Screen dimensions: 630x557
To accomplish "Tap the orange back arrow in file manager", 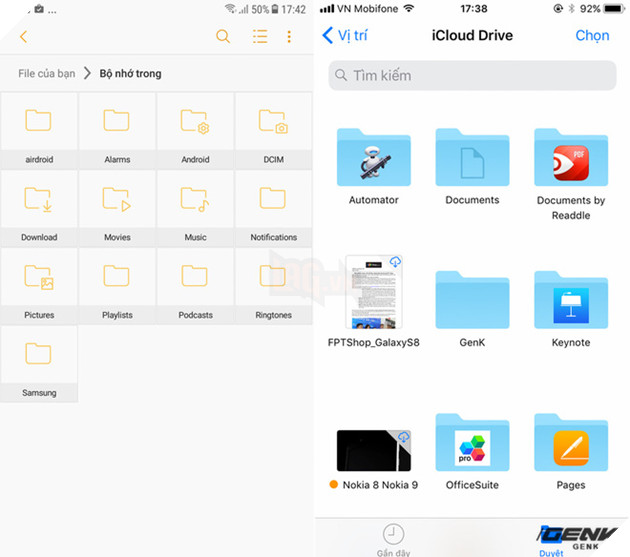I will [24, 37].
